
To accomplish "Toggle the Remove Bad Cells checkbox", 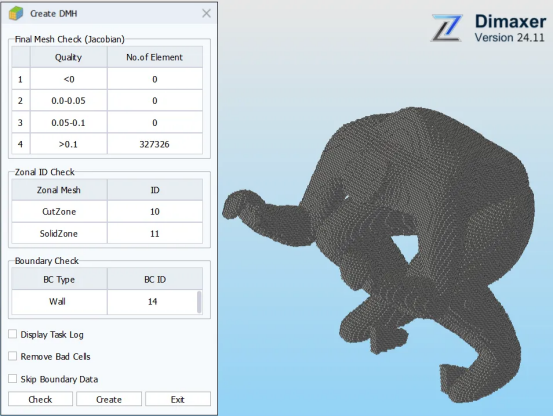I will tap(13, 356).
